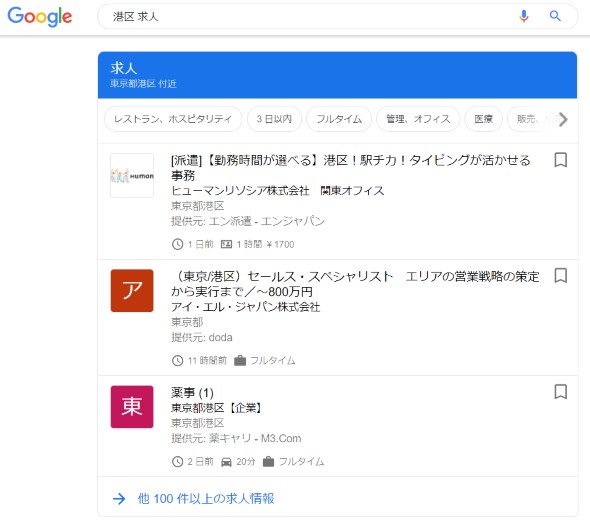This screenshot has height=522, width=590.
Task: Click the blue arrow beside 他 100 件以上
Action: 119,499
